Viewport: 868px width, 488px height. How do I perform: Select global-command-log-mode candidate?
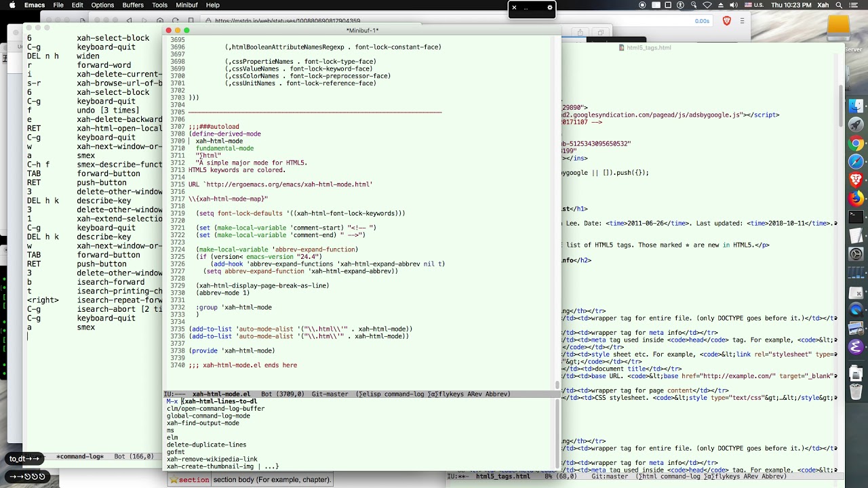click(x=208, y=416)
